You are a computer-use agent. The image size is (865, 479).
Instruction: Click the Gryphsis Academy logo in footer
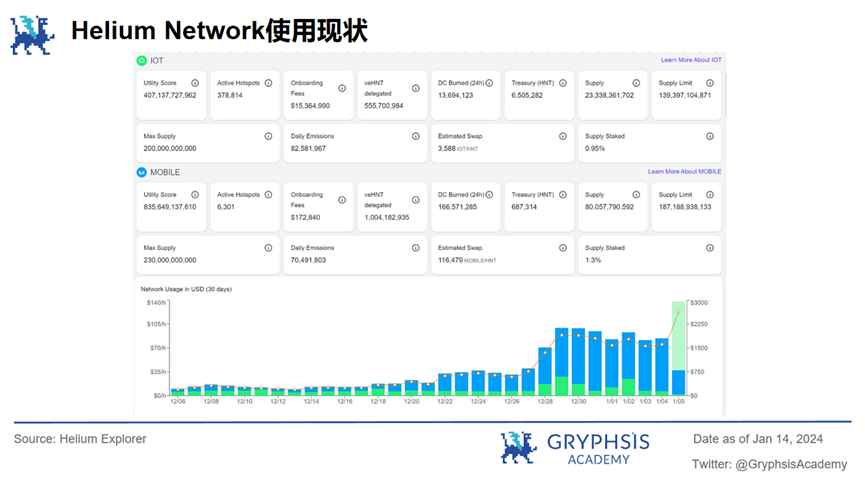574,448
